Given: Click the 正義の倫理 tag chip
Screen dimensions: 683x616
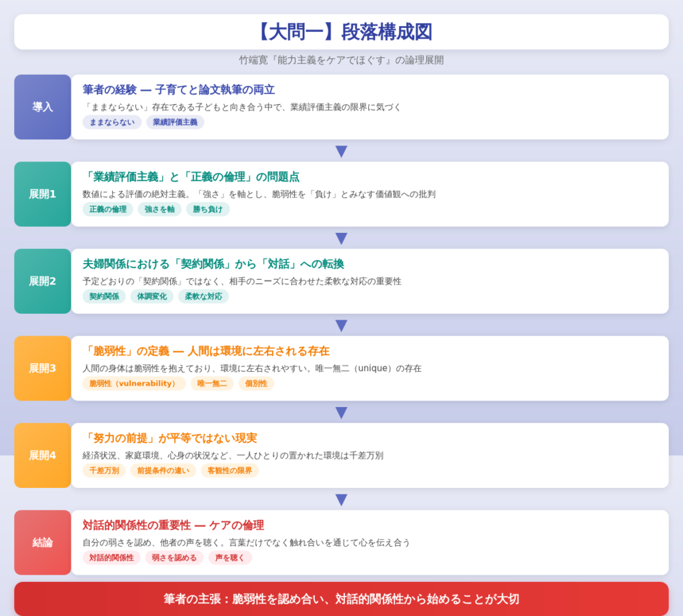Looking at the screenshot, I should point(107,210).
